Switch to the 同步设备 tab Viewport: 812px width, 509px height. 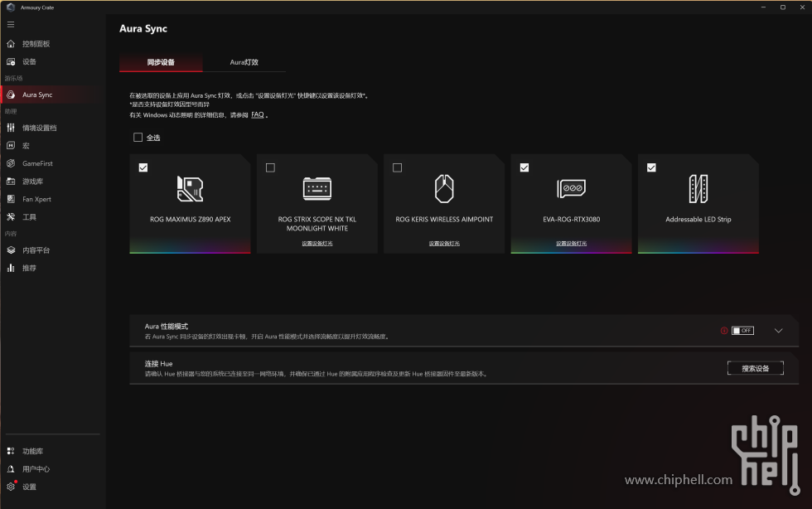pos(161,62)
